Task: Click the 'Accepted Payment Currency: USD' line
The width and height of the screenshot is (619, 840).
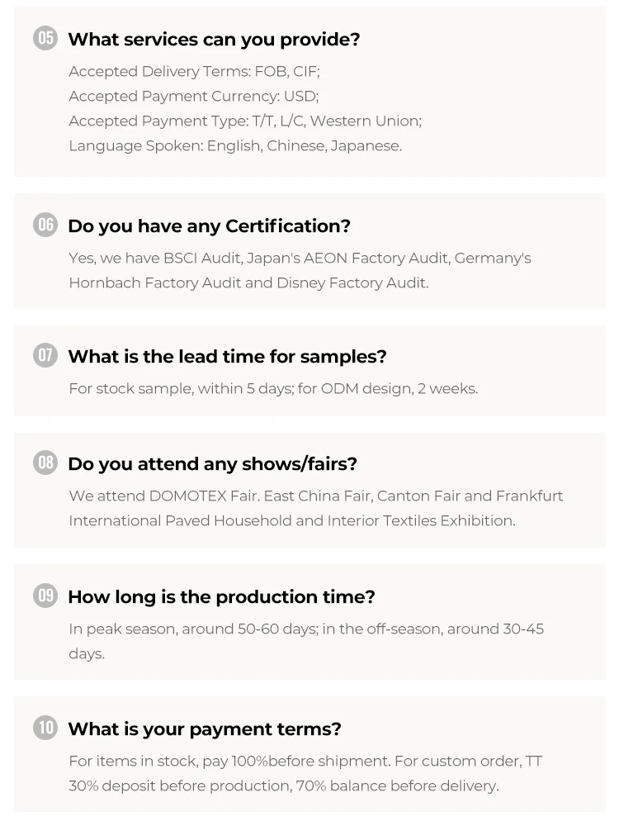Action: pyautogui.click(x=193, y=97)
